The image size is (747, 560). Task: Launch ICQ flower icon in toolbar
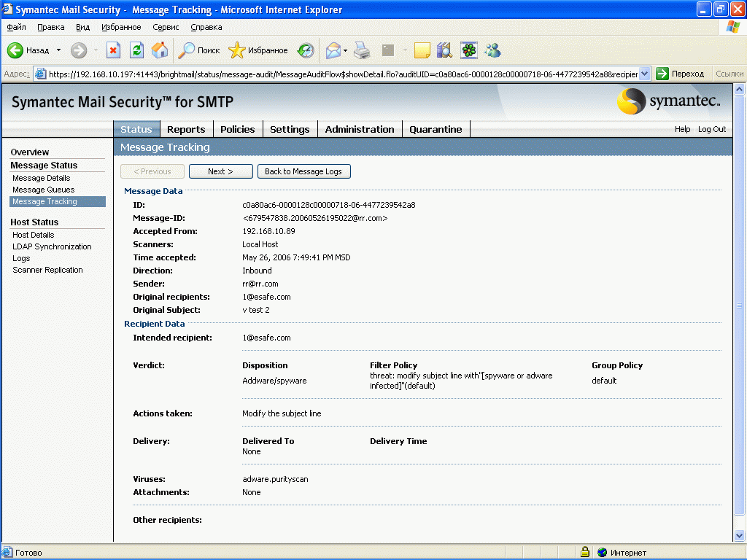[x=468, y=50]
